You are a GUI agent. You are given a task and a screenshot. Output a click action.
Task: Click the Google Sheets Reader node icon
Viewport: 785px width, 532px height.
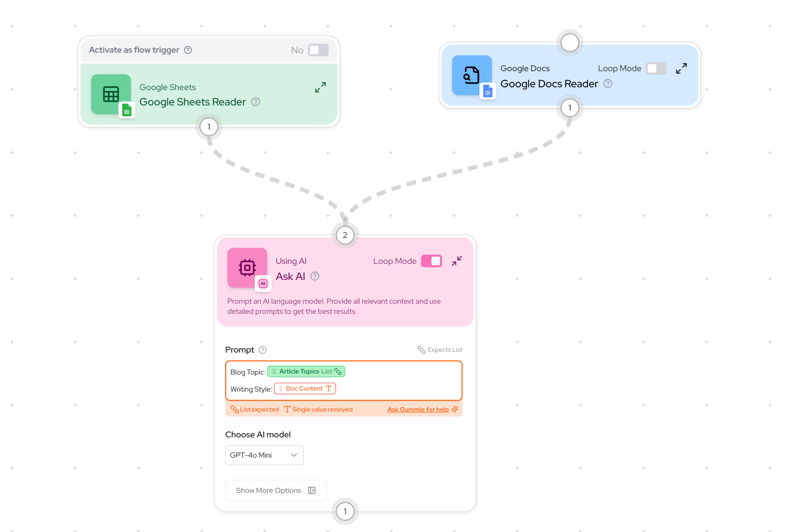pyautogui.click(x=111, y=94)
